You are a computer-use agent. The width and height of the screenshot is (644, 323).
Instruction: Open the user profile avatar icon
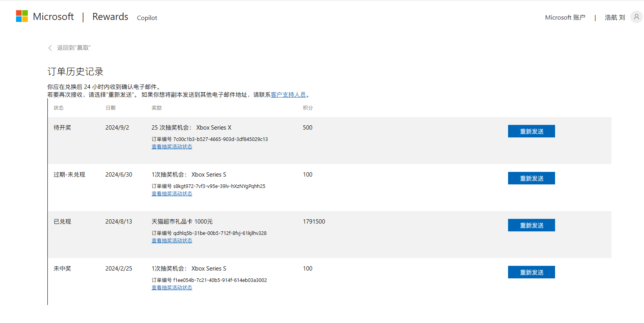(637, 17)
